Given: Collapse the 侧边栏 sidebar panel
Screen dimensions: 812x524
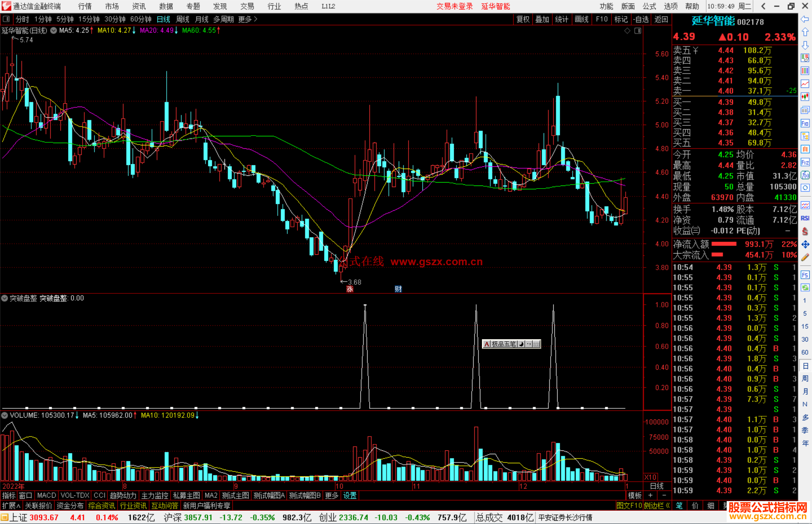Looking at the screenshot, I should coord(657,506).
